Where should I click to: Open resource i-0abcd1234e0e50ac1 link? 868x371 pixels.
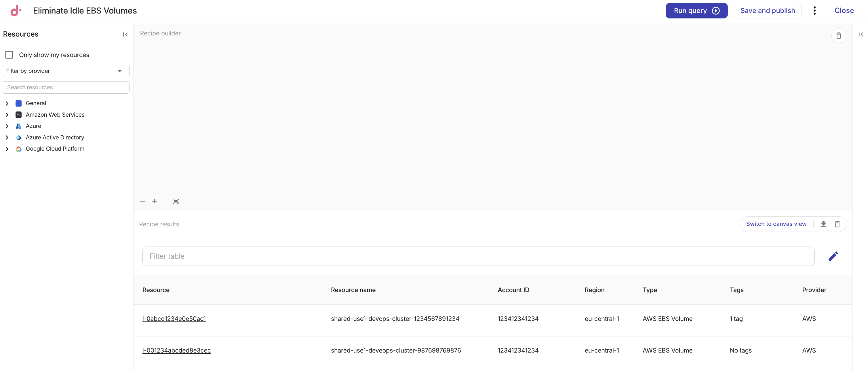tap(174, 319)
